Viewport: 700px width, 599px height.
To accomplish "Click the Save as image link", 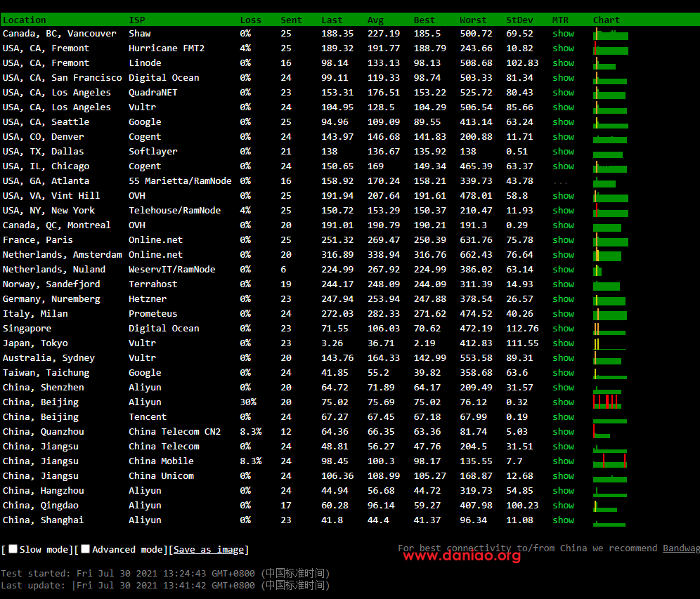I will (209, 549).
